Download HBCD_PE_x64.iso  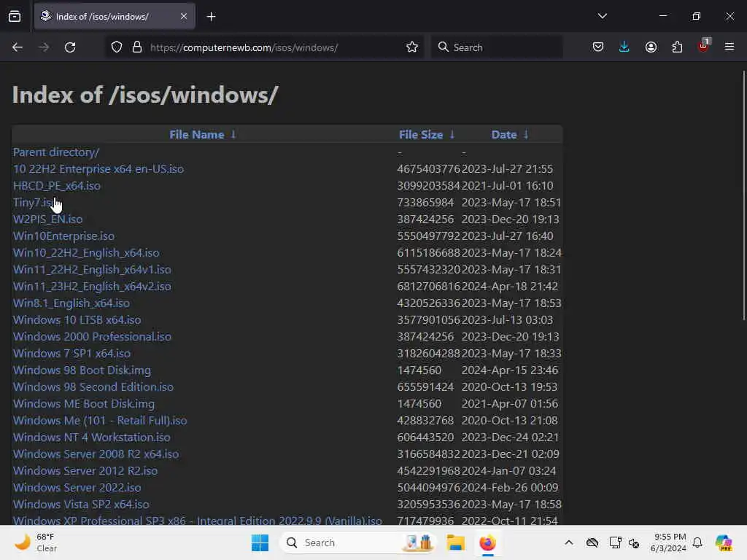tap(57, 186)
